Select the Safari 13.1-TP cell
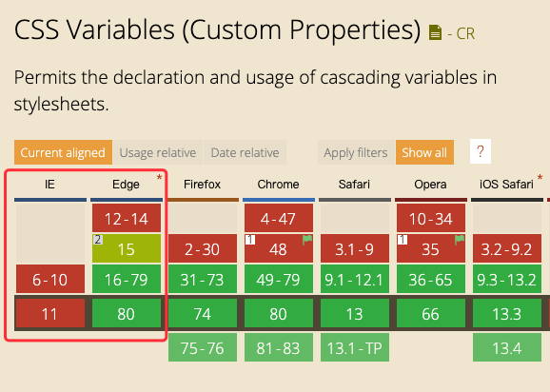The image size is (550, 392). 355,347
